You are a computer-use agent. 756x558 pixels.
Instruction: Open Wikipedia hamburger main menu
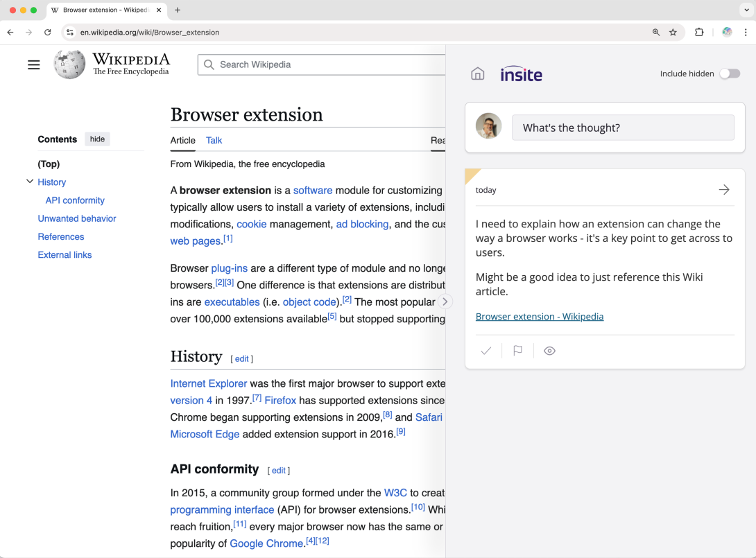click(34, 64)
